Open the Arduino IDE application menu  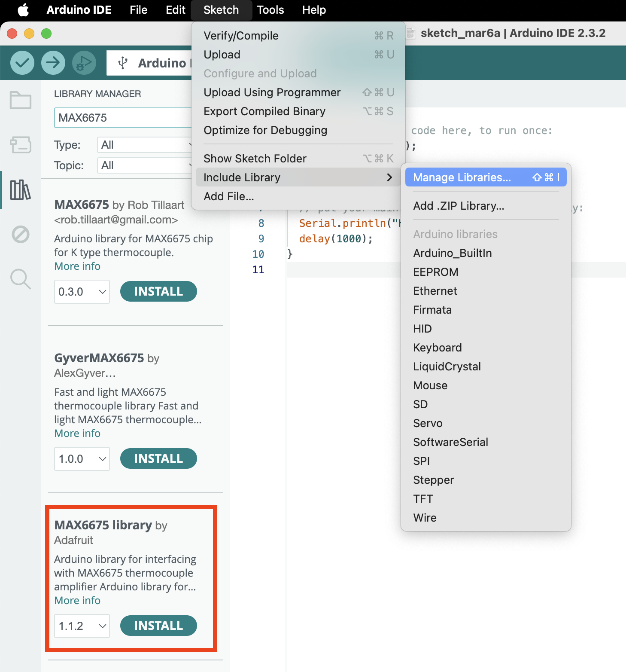point(79,10)
